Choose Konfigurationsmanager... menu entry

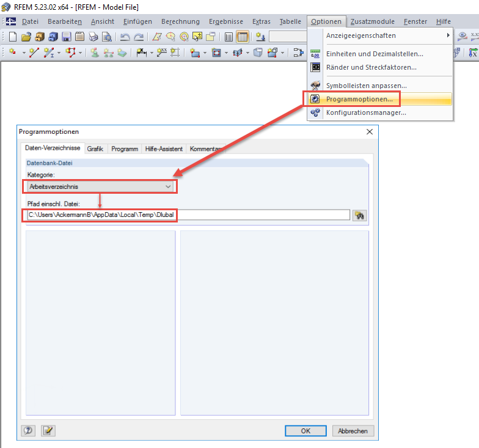(x=380, y=112)
